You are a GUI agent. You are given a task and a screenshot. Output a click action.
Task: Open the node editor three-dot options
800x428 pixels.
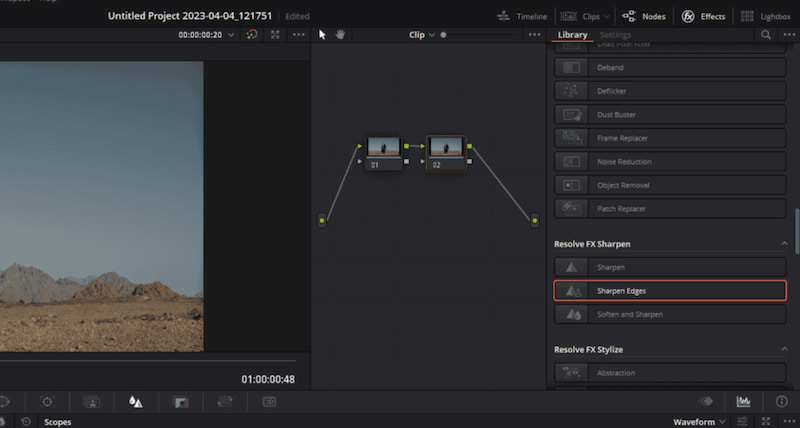click(534, 35)
